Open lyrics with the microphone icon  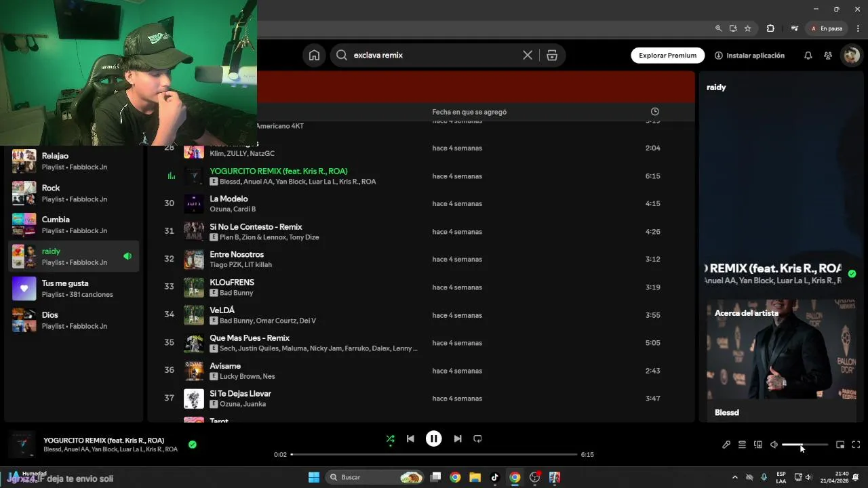[x=726, y=445]
